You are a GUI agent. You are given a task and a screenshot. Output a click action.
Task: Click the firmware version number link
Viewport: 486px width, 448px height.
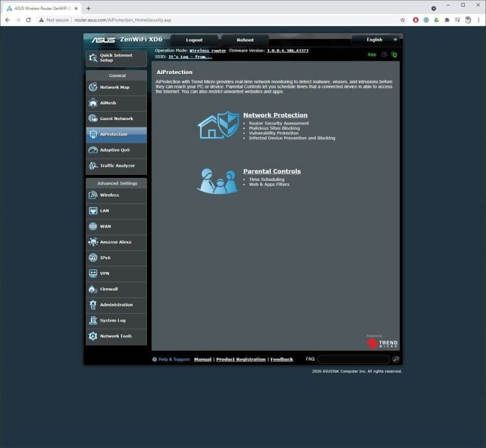[x=287, y=50]
